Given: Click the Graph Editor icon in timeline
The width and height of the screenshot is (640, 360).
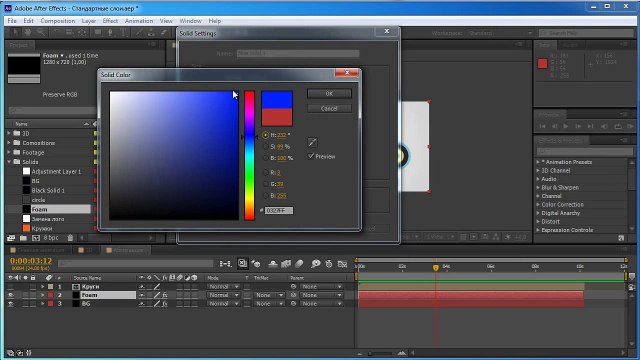Looking at the screenshot, I should click(342, 264).
